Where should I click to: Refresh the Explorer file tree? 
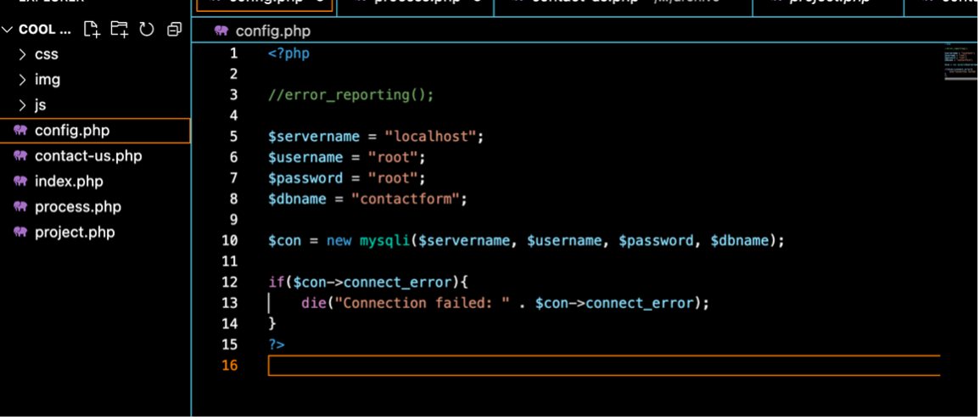(147, 30)
